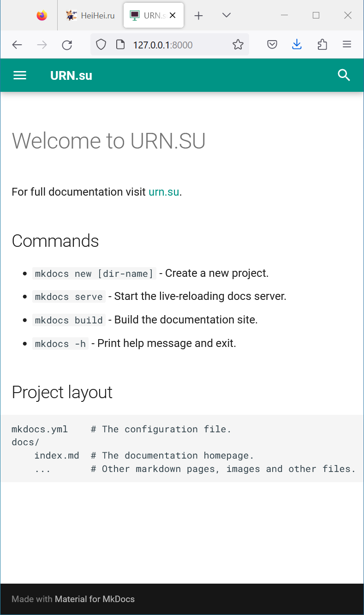Expand the list all tabs dropdown

pyautogui.click(x=226, y=15)
